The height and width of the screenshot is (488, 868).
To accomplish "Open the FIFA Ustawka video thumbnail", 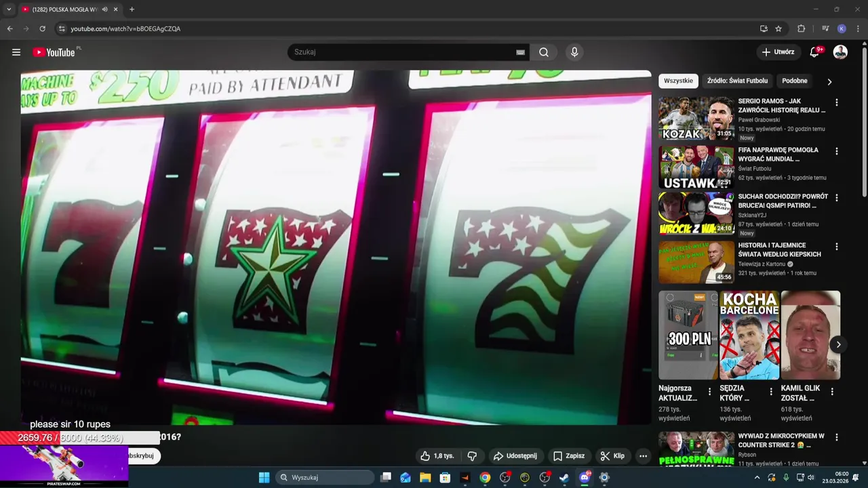I will [x=696, y=167].
